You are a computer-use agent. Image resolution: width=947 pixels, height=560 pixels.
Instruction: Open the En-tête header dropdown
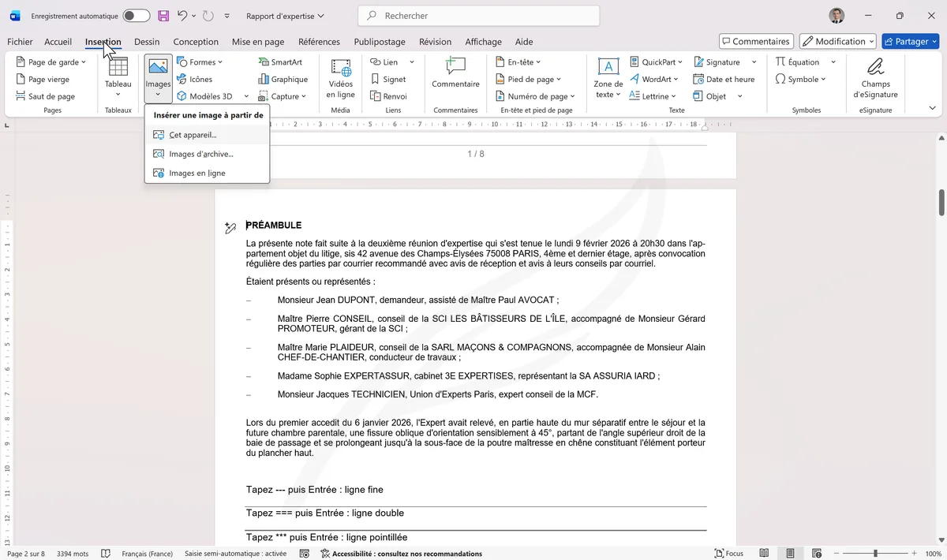(x=518, y=62)
